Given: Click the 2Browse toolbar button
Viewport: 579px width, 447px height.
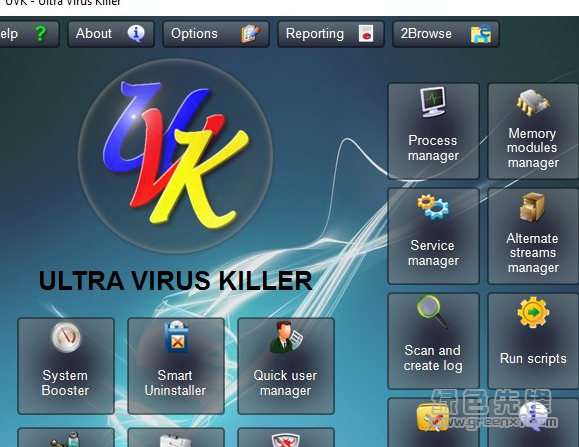Looking at the screenshot, I should pos(446,34).
